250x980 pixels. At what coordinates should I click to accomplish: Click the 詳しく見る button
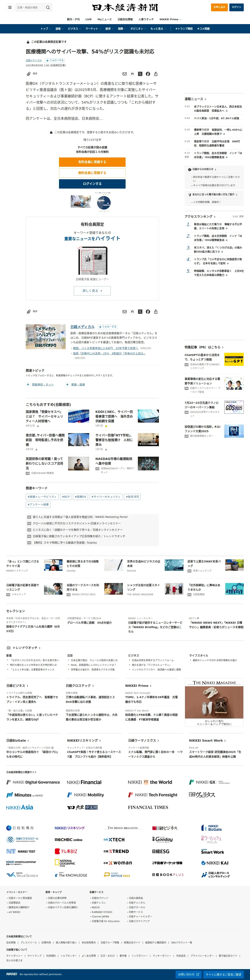click(92, 291)
